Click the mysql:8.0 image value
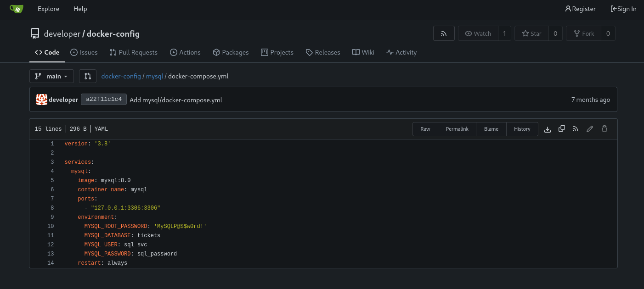Image resolution: width=644 pixels, height=289 pixels. [x=116, y=180]
